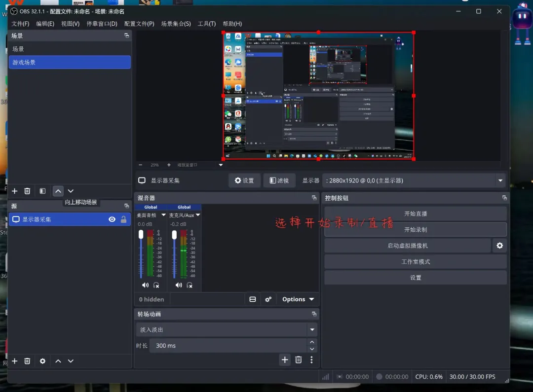Screen dimensions: 533x392
Task: Move source up arrow in Sources panel
Action: (x=58, y=361)
